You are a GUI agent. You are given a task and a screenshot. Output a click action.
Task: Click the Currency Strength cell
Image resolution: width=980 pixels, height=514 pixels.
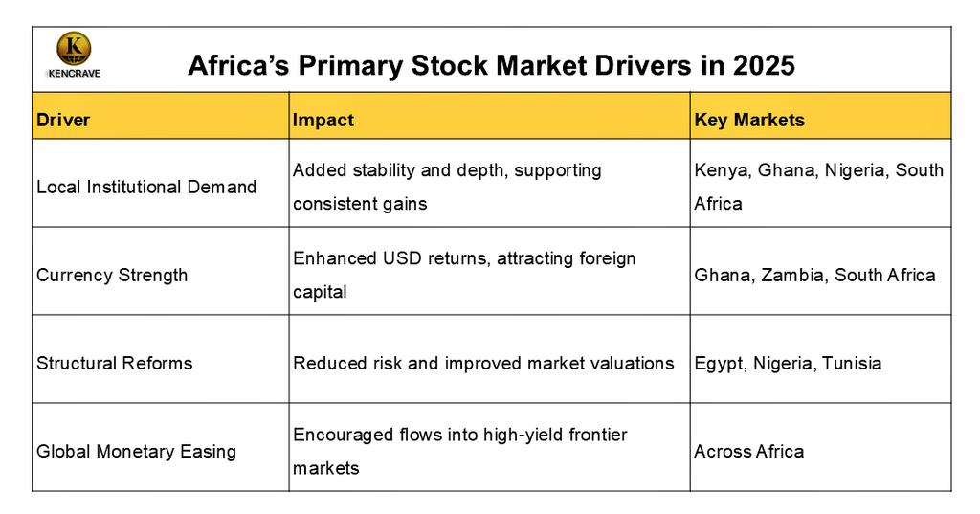[x=112, y=275]
